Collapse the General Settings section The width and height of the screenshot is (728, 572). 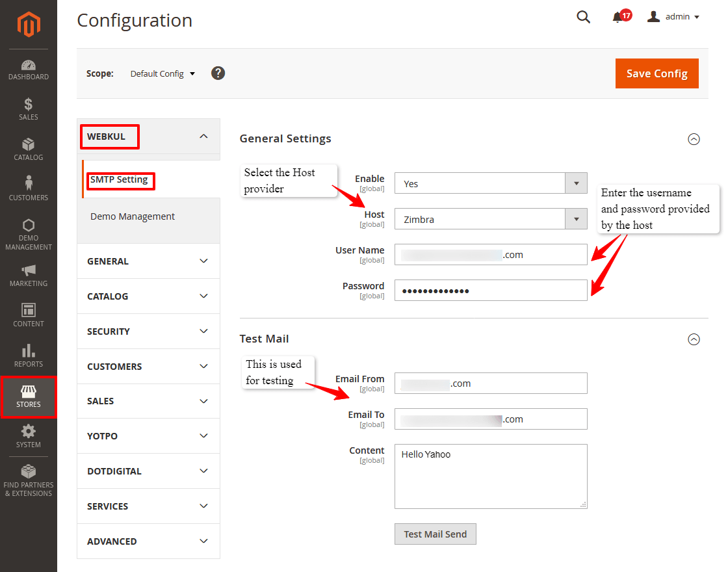click(694, 139)
